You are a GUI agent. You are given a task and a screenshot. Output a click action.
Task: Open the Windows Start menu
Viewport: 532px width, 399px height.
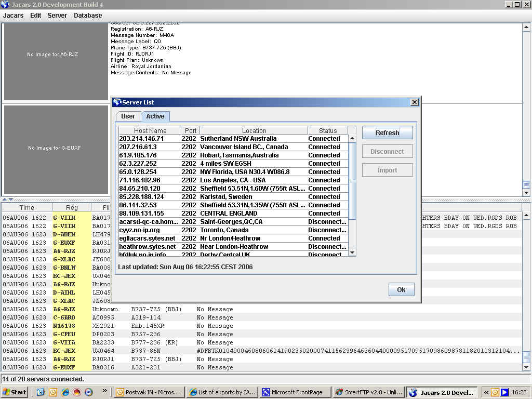15,392
